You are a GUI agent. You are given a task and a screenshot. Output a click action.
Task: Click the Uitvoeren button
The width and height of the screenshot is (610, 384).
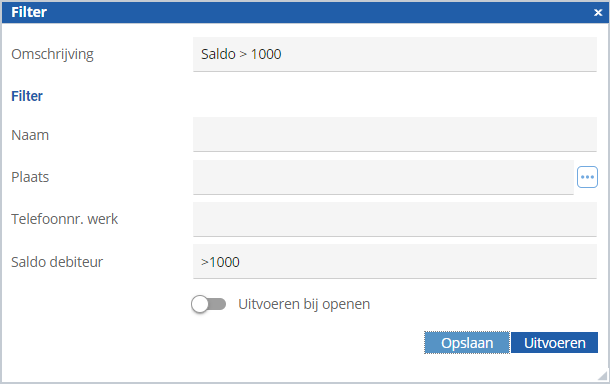(554, 343)
